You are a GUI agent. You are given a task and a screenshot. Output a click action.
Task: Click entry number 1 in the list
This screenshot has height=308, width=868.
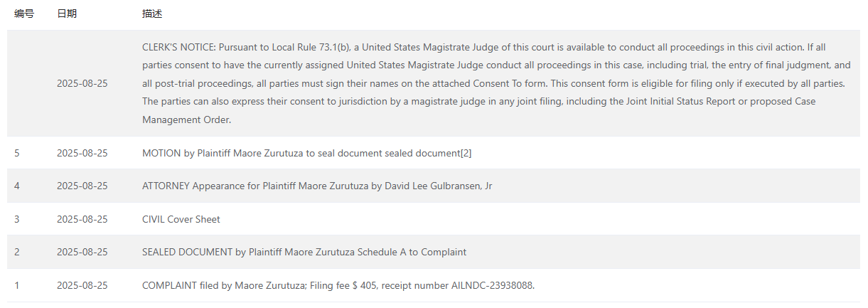17,285
